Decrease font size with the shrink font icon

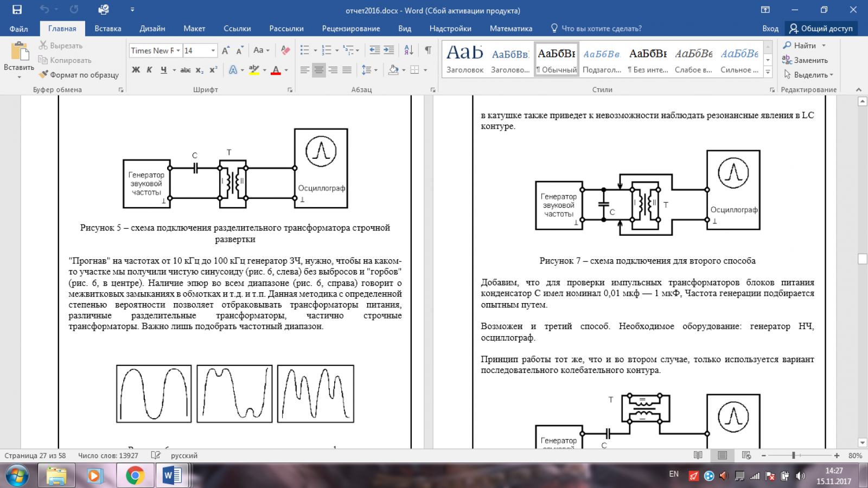pos(239,50)
